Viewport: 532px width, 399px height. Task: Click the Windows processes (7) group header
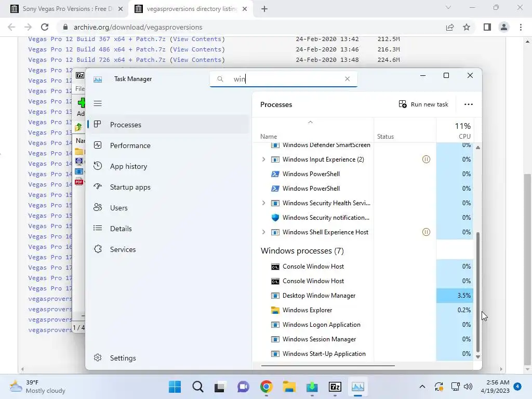click(x=302, y=251)
